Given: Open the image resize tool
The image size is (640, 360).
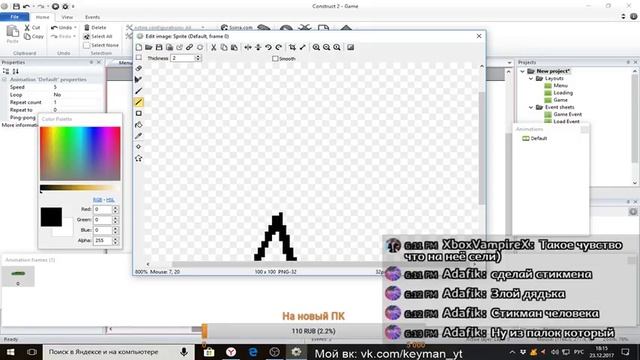Looking at the screenshot, I should click(x=302, y=47).
